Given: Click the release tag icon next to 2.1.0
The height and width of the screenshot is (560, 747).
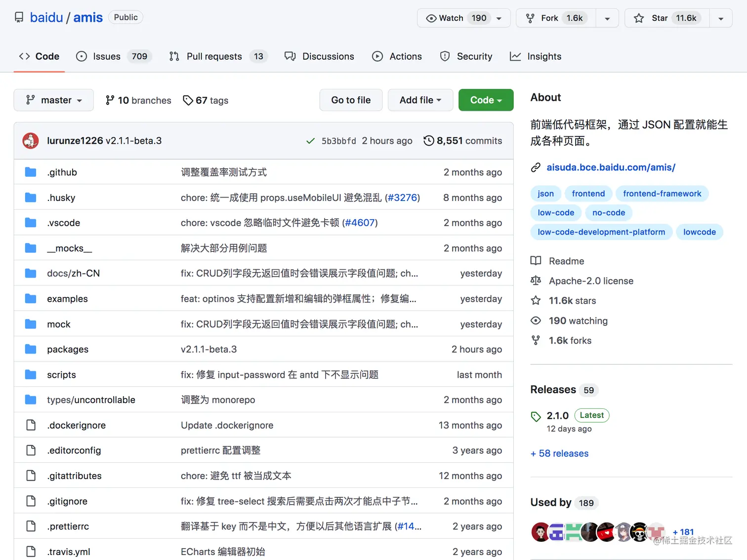Looking at the screenshot, I should coord(536,416).
